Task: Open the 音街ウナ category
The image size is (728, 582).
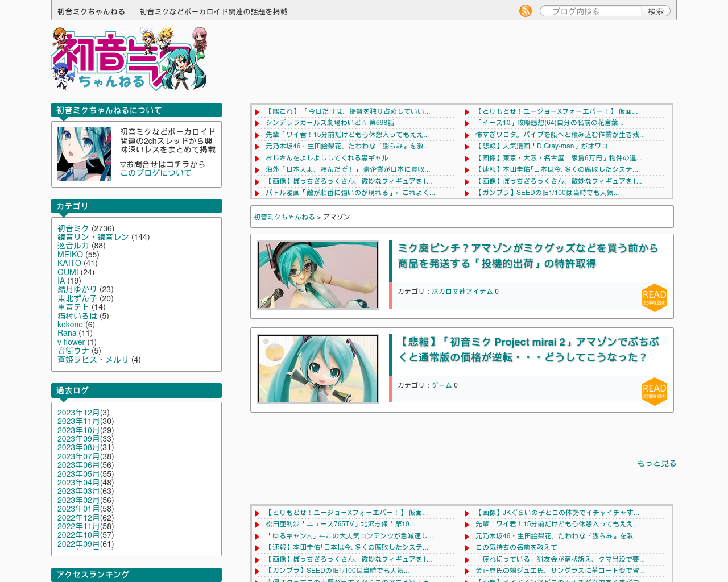Action: tap(73, 351)
